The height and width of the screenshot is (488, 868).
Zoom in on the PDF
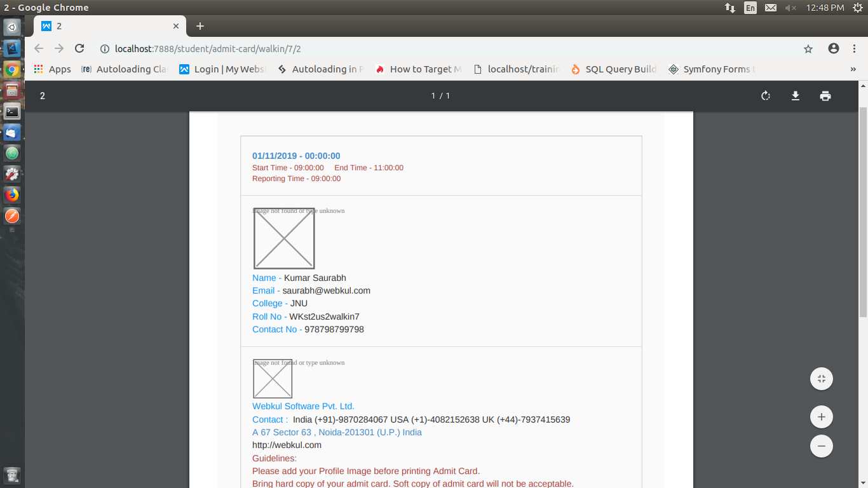[x=821, y=417]
